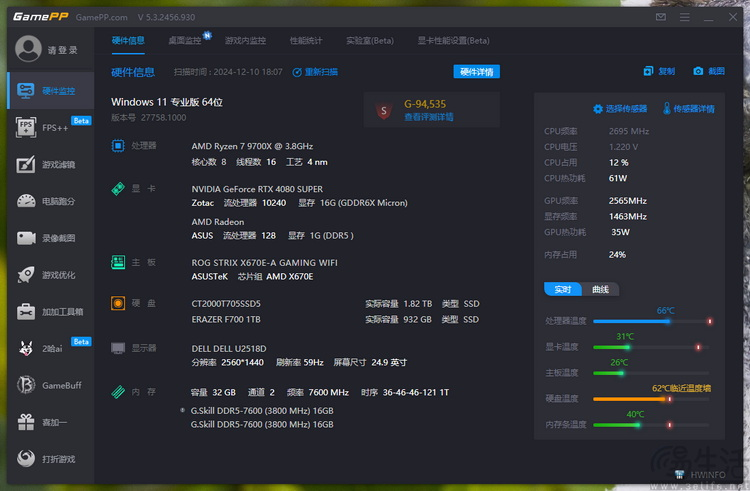Click the CT2000T705SSD5 disk entry
The width and height of the screenshot is (750, 491).
[x=226, y=304]
